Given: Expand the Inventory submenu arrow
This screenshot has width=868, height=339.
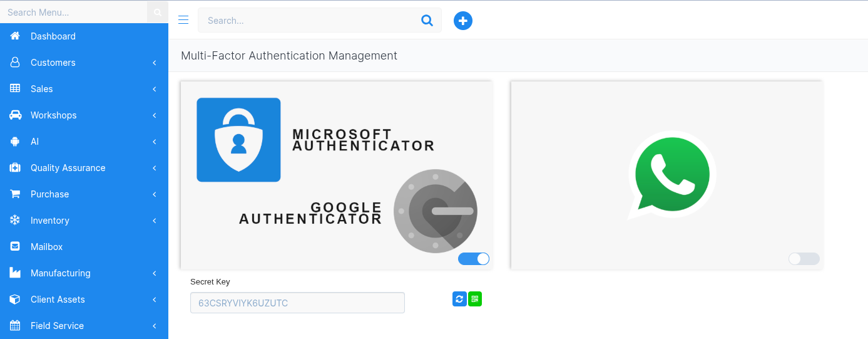Looking at the screenshot, I should click(x=154, y=221).
